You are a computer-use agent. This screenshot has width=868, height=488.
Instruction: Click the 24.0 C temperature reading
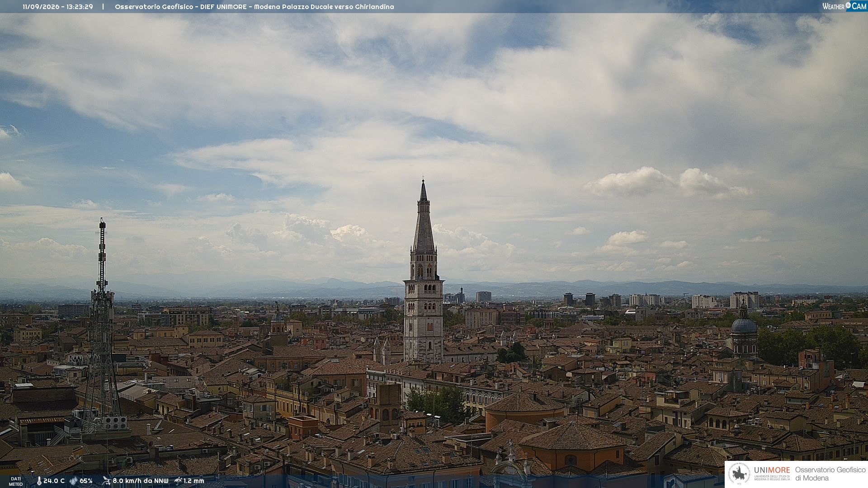[x=54, y=481]
